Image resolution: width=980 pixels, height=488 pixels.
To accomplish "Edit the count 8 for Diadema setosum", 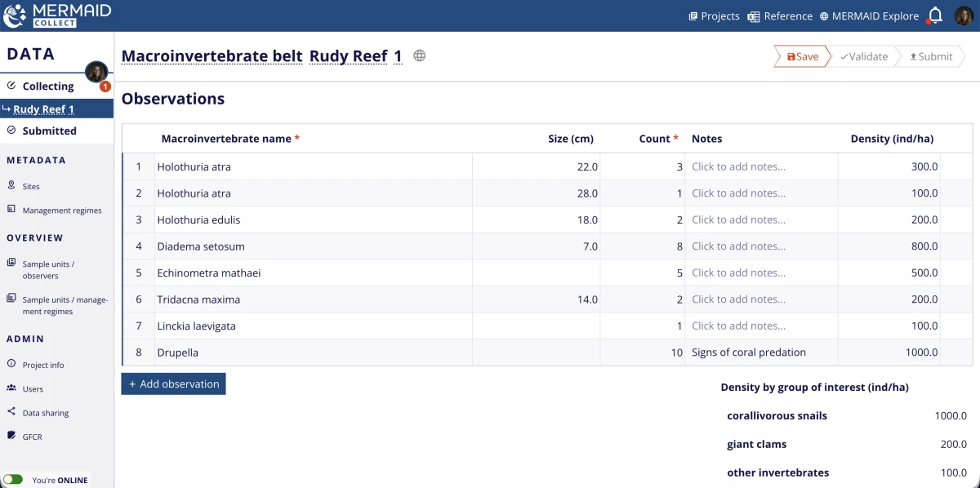I will 643,246.
